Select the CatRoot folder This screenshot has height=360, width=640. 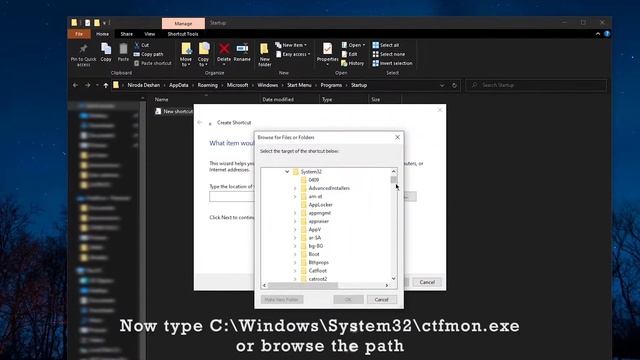pyautogui.click(x=317, y=271)
